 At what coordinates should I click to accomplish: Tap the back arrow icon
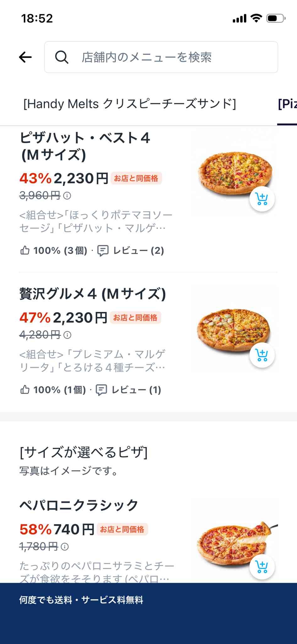[x=25, y=57]
